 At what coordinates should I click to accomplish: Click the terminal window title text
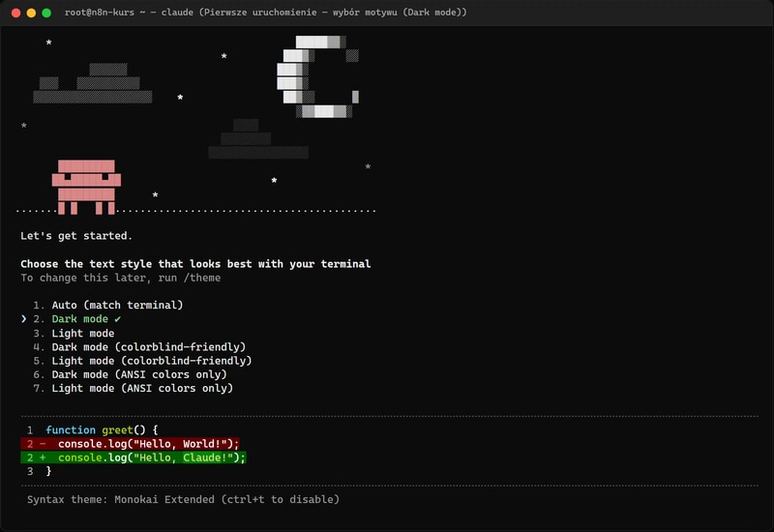point(265,13)
